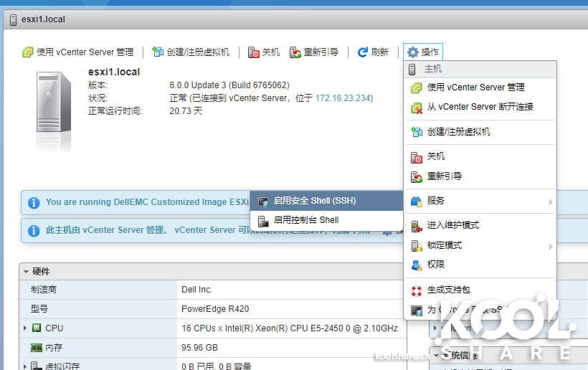Expand the 虚拟闪存 hardware row
Image resolution: width=588 pixels, height=370 pixels.
click(x=27, y=366)
